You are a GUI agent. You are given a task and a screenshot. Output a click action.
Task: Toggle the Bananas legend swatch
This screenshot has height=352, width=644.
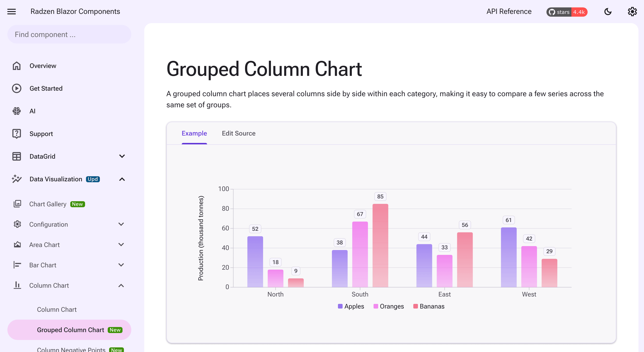pyautogui.click(x=415, y=306)
